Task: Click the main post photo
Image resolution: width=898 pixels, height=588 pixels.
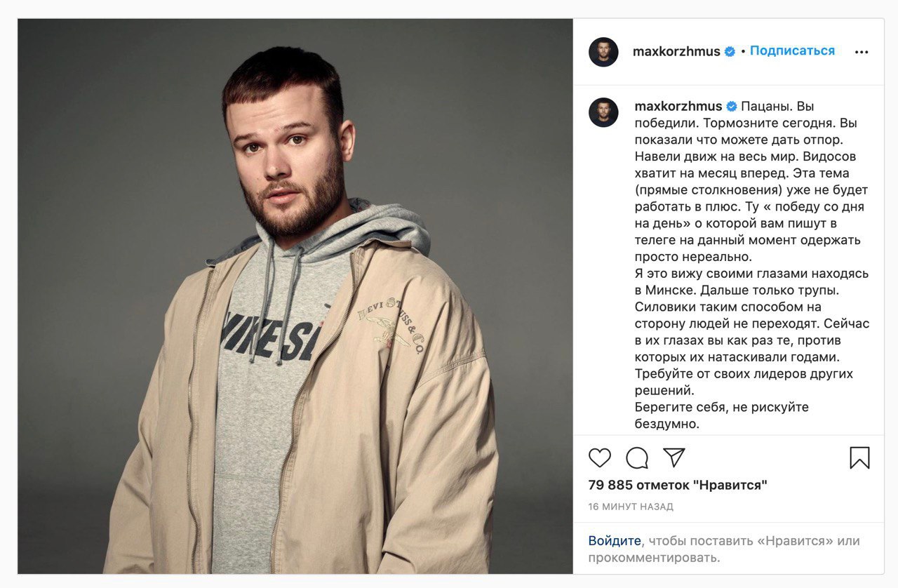Action: tap(295, 296)
